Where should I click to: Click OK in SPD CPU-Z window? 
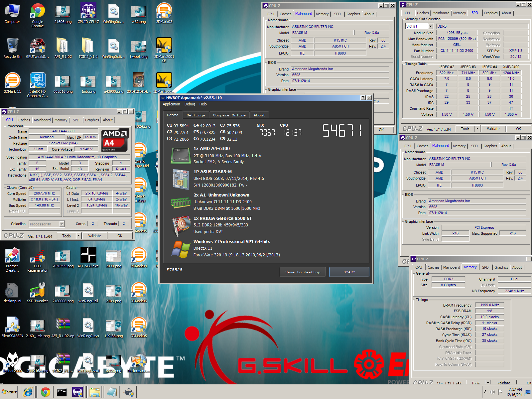click(518, 129)
